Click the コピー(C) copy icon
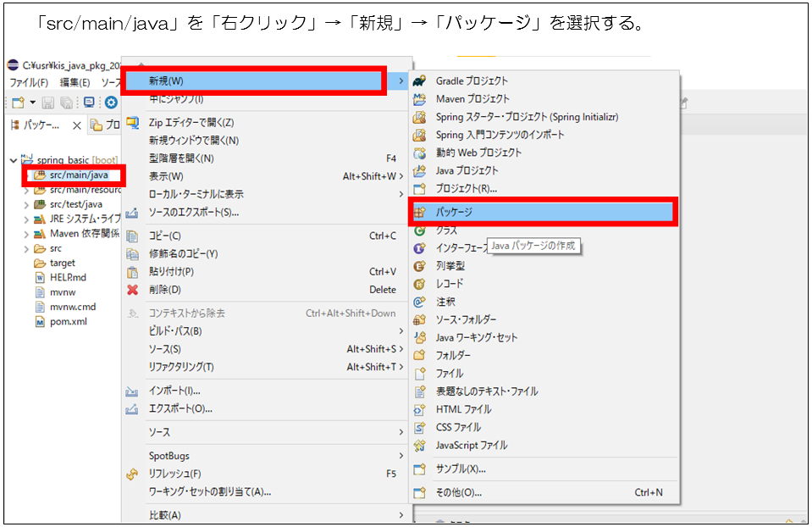This screenshot has height=527, width=812. 132,236
